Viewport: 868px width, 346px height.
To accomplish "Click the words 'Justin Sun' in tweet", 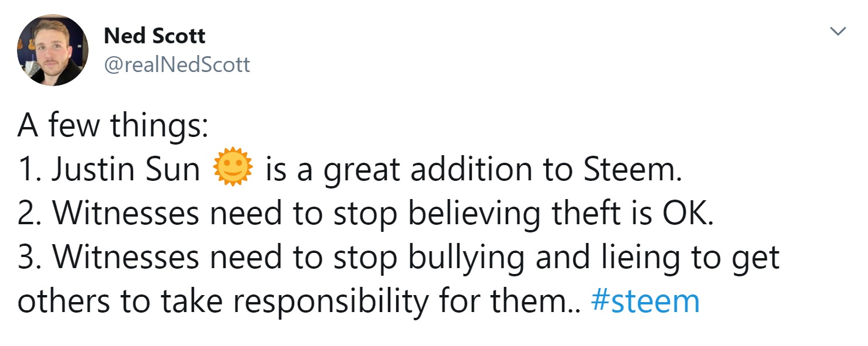I will 126,170.
